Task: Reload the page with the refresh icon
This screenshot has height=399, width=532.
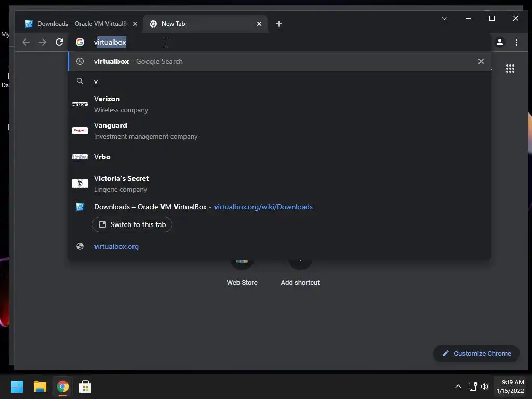Action: click(59, 42)
